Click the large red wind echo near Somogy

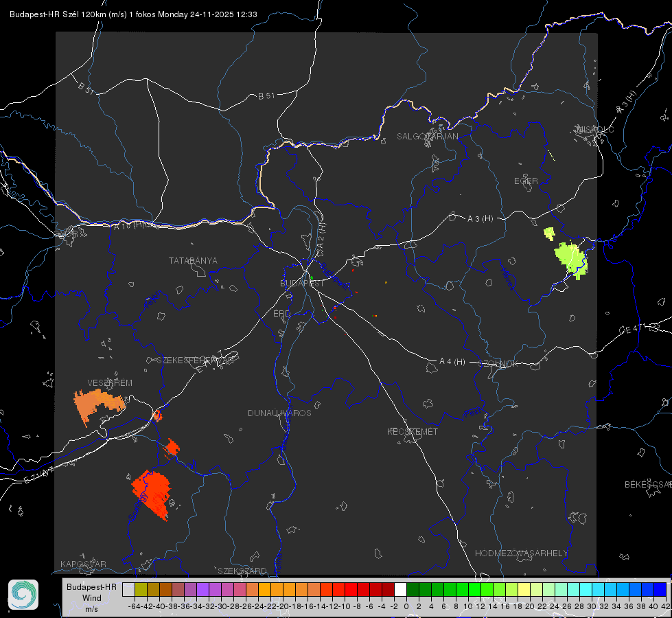(151, 494)
